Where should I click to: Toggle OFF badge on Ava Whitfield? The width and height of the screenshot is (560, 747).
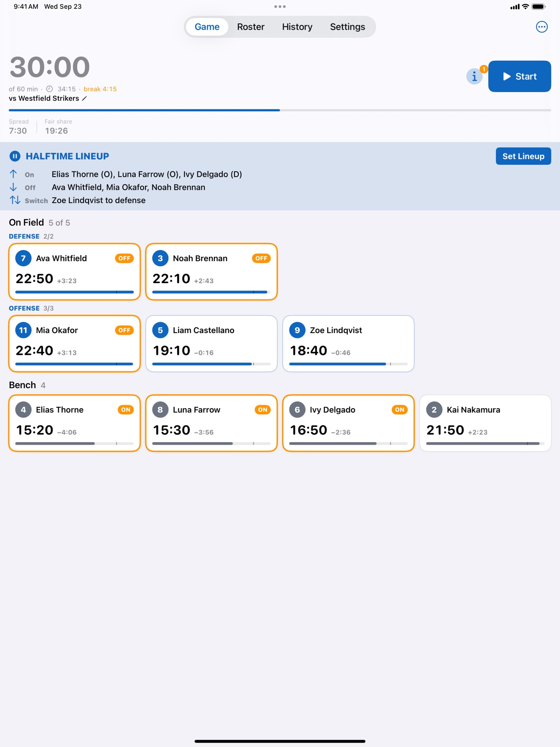pos(124,258)
